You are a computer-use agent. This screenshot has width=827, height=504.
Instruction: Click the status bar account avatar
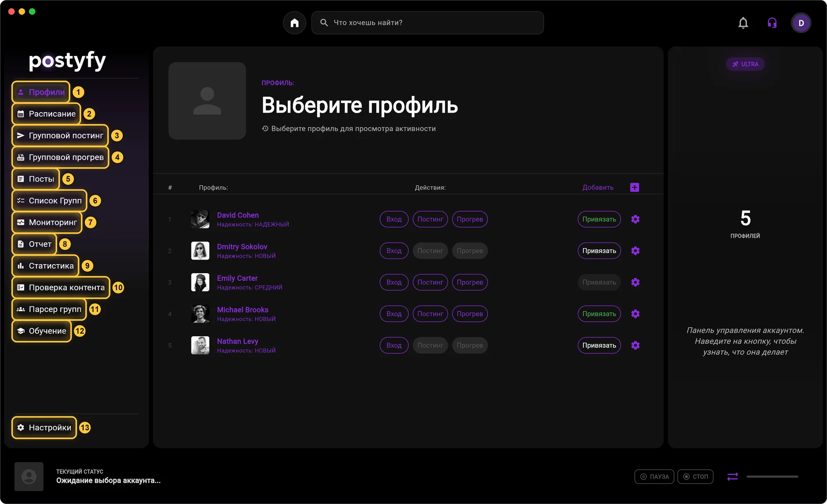[29, 477]
